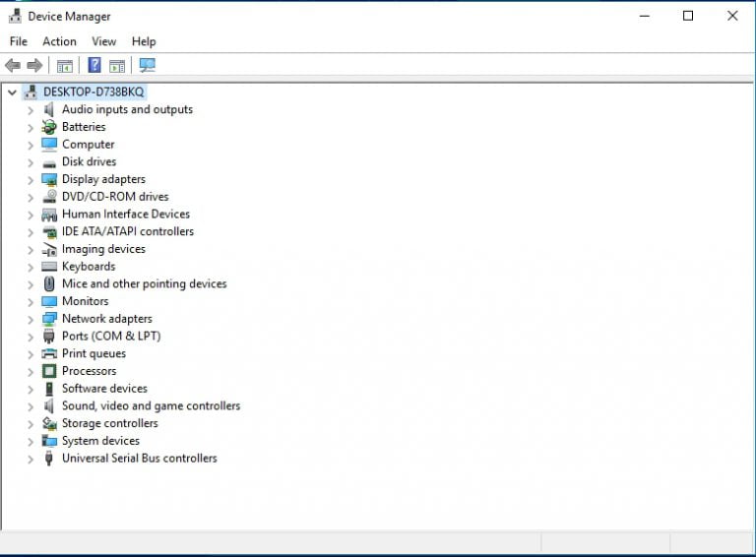Click the Help toolbar icon
This screenshot has height=557, width=756.
click(94, 66)
